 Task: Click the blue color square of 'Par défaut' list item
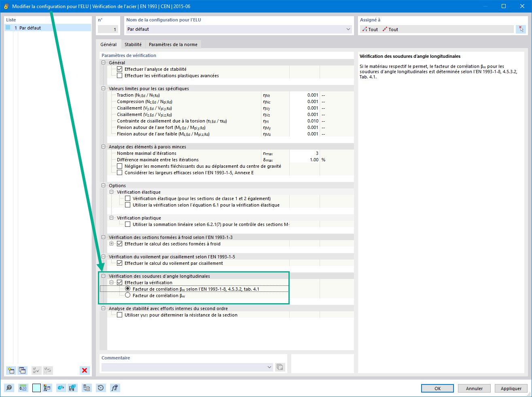(x=8, y=27)
